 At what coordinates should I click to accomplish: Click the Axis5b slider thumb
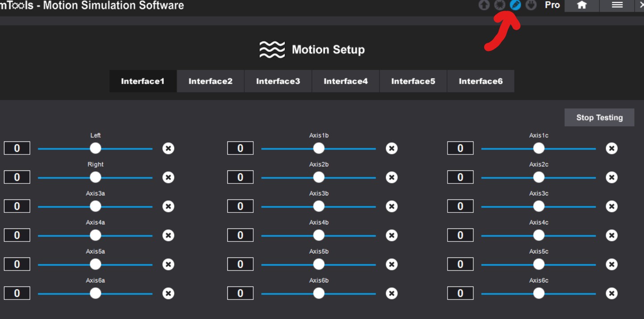point(319,265)
